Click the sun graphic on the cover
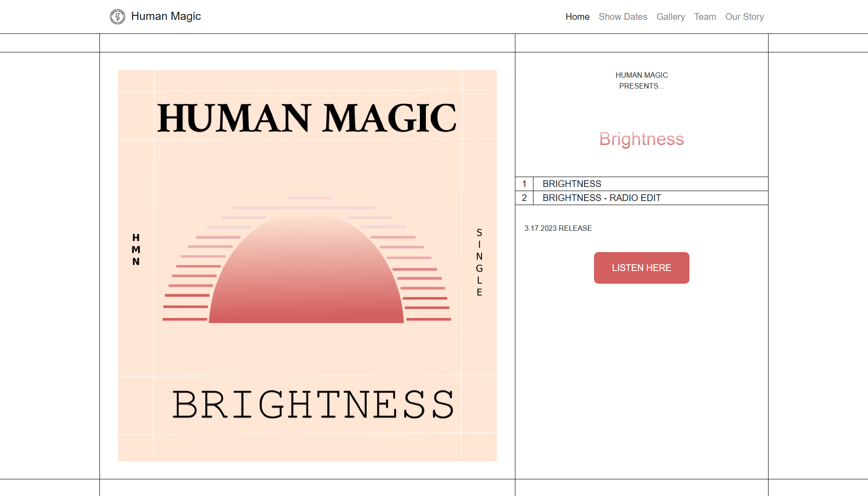Viewport: 868px width, 496px height. point(307,268)
